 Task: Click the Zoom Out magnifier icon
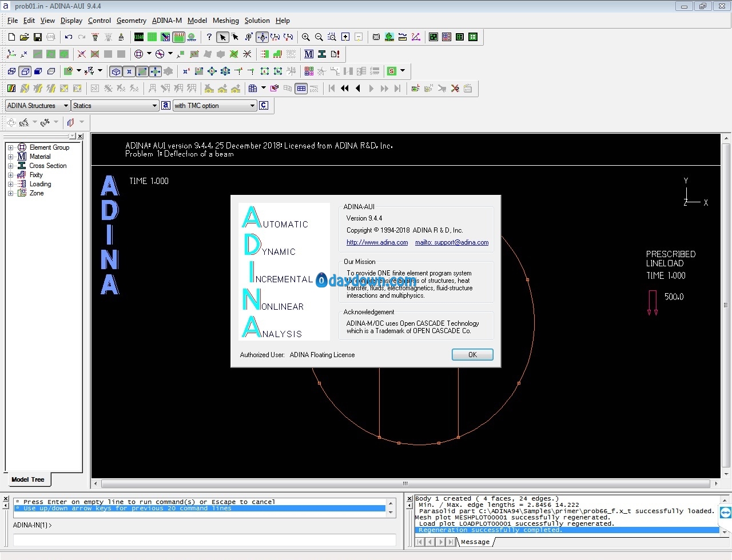pos(319,37)
